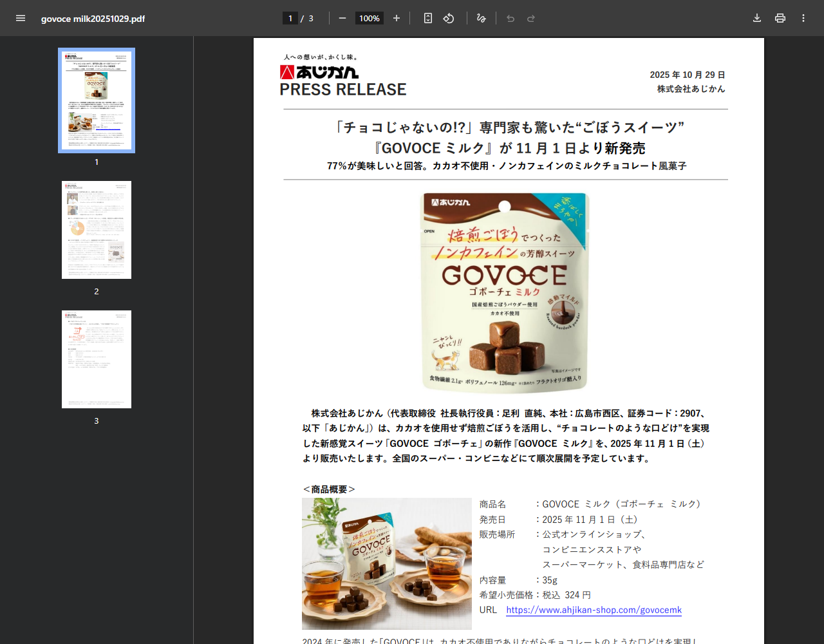
Task: Click the fit to page icon
Action: [428, 18]
